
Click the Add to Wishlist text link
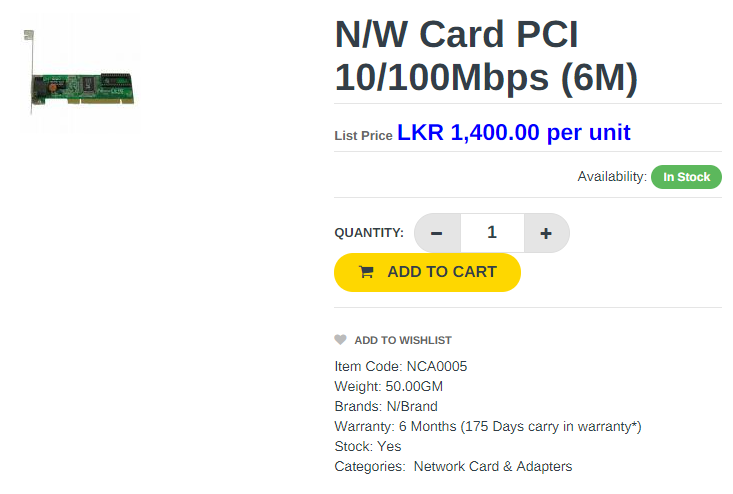(x=403, y=340)
